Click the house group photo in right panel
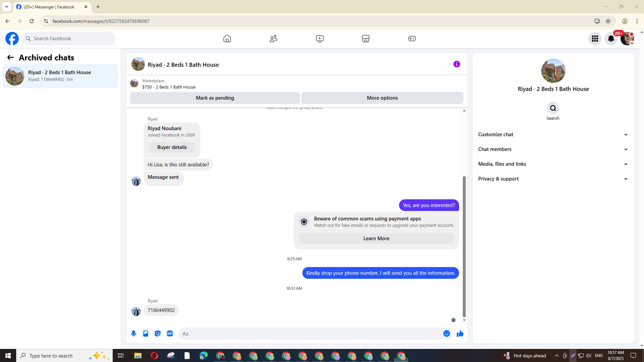644x362 pixels. (553, 71)
